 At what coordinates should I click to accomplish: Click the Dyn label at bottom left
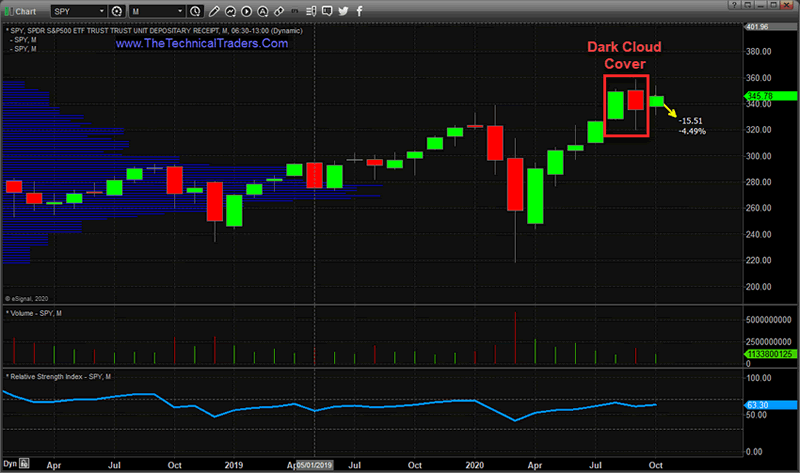[11, 465]
